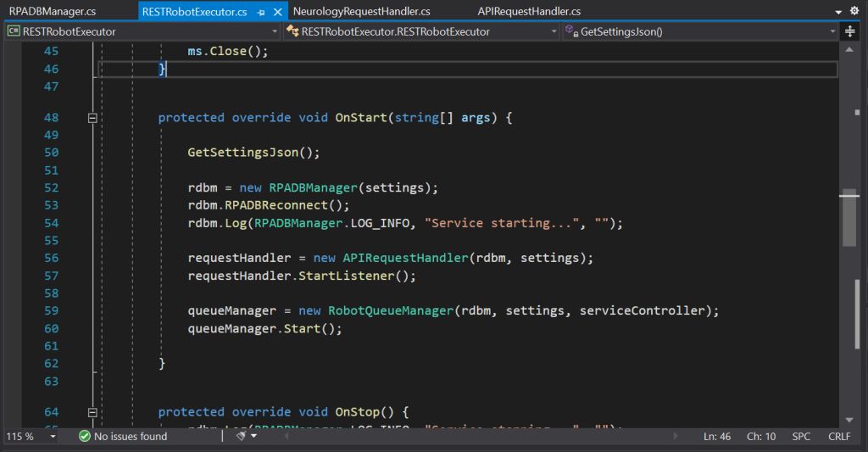Open document window settings gear
868x452 pixels.
(x=854, y=10)
